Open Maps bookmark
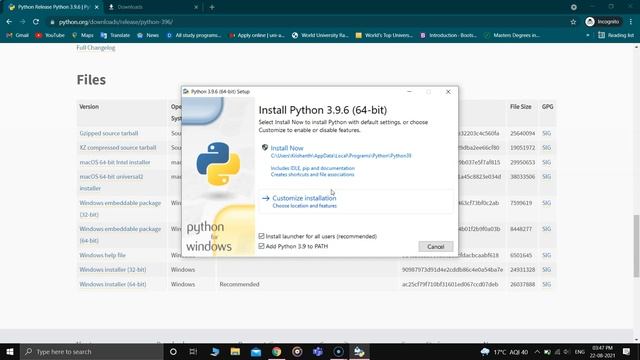640x360 pixels. point(82,36)
